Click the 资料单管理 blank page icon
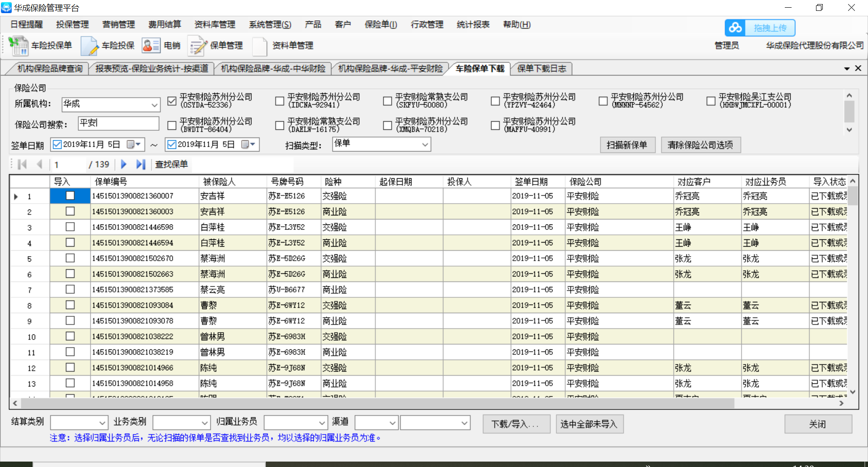 (259, 46)
